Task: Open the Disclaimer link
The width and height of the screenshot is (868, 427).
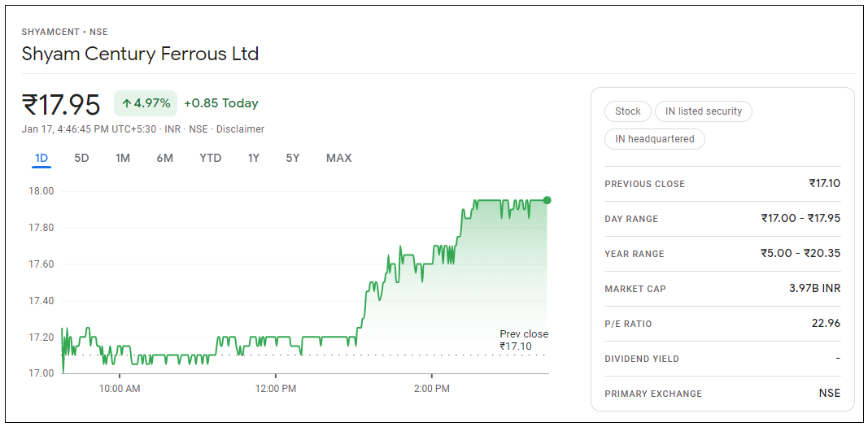Action: tap(240, 129)
